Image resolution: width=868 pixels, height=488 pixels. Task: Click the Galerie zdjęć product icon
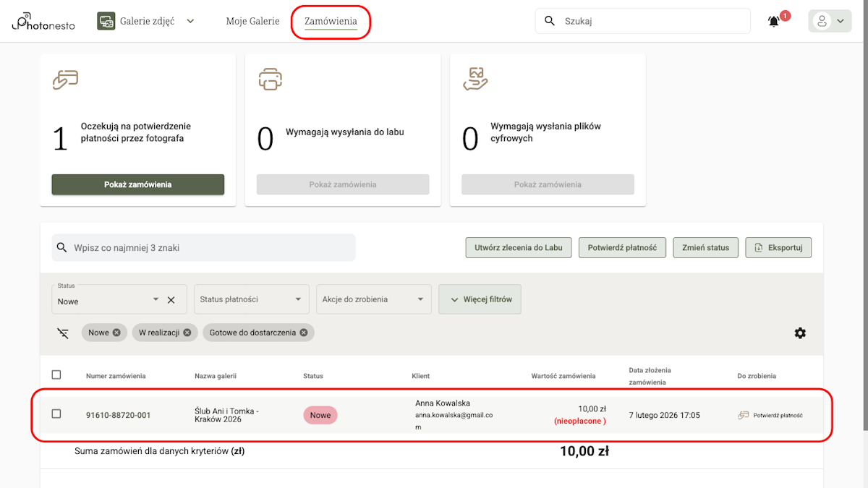pyautogui.click(x=106, y=22)
